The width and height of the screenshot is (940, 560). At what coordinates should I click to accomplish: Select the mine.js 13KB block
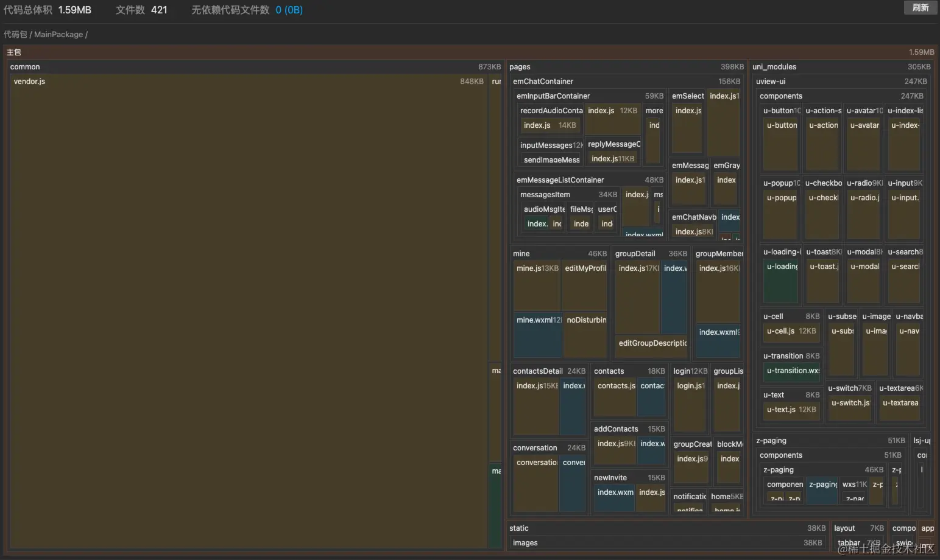point(537,286)
